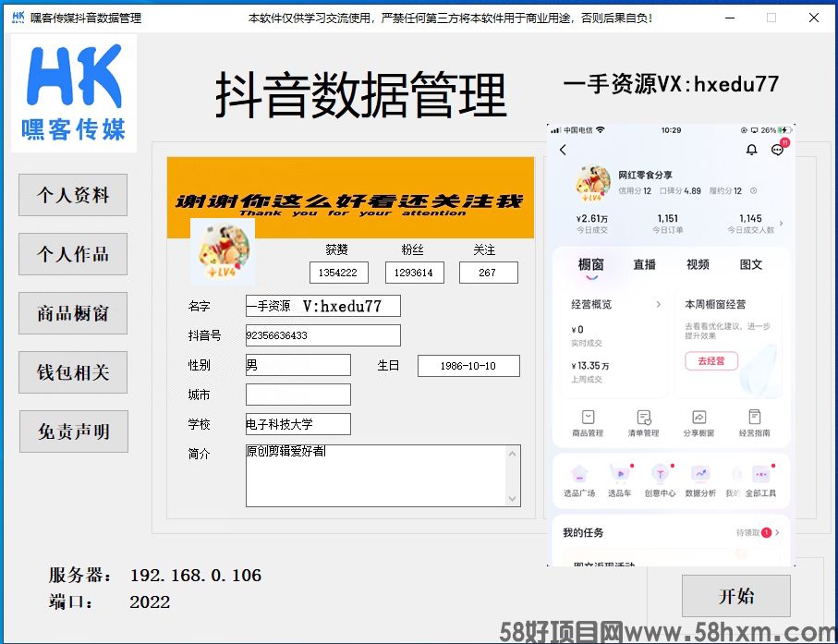Click the 简介 scrollbar up arrow
838x644 pixels.
512,454
